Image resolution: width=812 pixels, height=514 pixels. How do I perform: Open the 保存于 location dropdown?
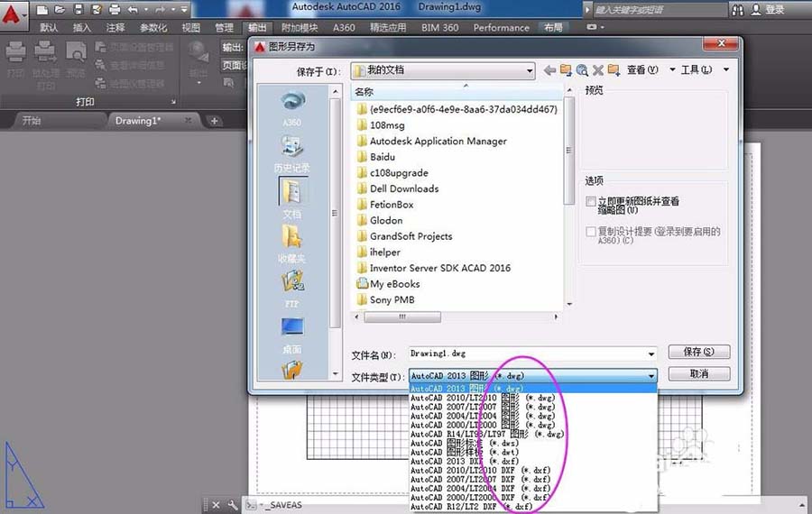click(x=530, y=71)
